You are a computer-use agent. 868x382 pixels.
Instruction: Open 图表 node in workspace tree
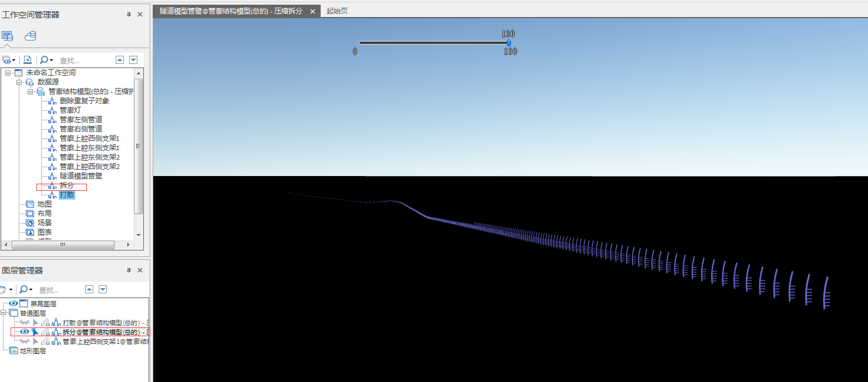[x=44, y=232]
